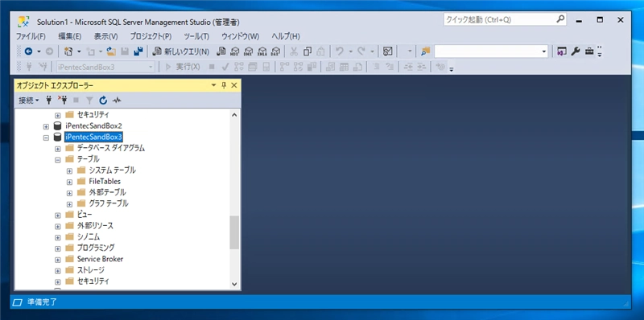Start an Analysis Services XMLA query
The width and height of the screenshot is (644, 320).
(262, 51)
